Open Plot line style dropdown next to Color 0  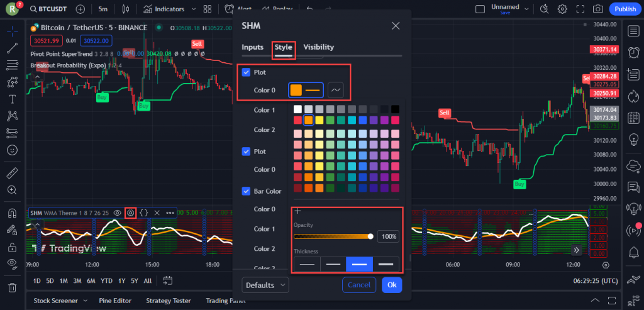(x=336, y=91)
